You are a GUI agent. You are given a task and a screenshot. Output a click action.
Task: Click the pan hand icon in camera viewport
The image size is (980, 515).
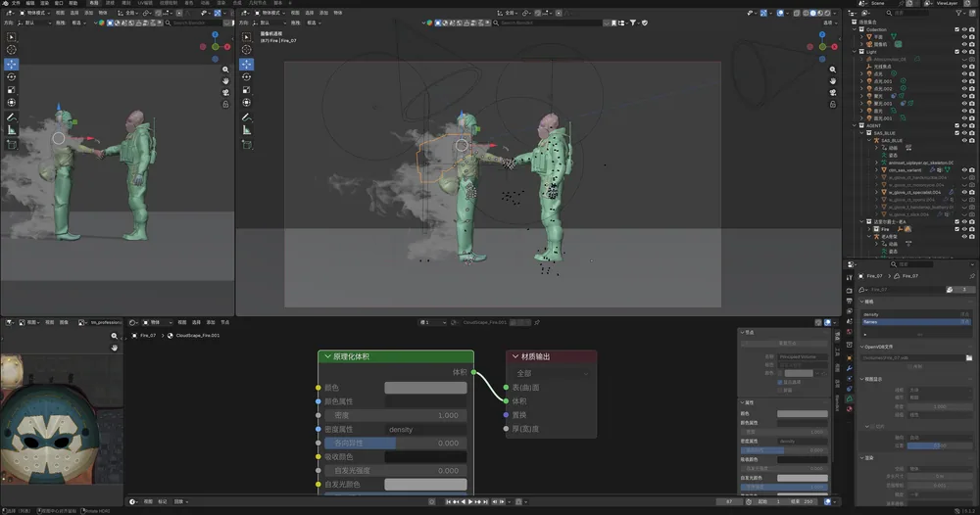pyautogui.click(x=832, y=81)
